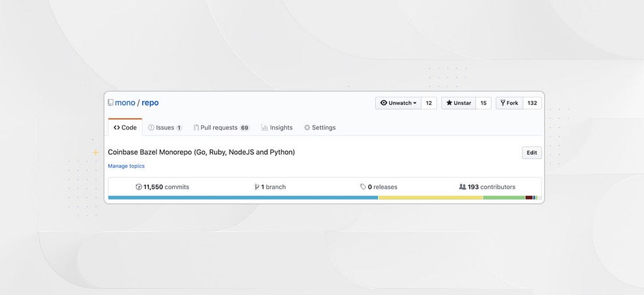Switch to the Issues tab
644x295 pixels.
[x=165, y=127]
